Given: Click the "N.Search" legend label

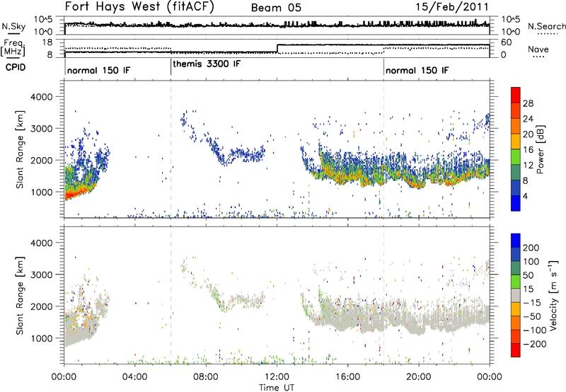Looking at the screenshot, I should coord(546,26).
